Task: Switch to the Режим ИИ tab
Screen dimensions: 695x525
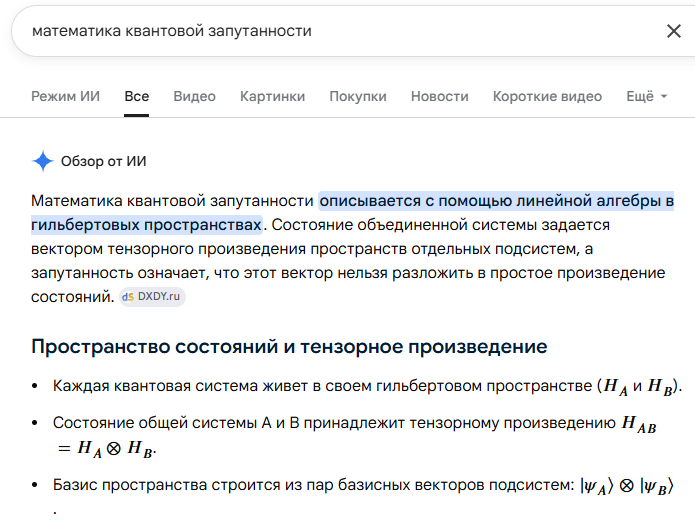Action: coord(66,96)
